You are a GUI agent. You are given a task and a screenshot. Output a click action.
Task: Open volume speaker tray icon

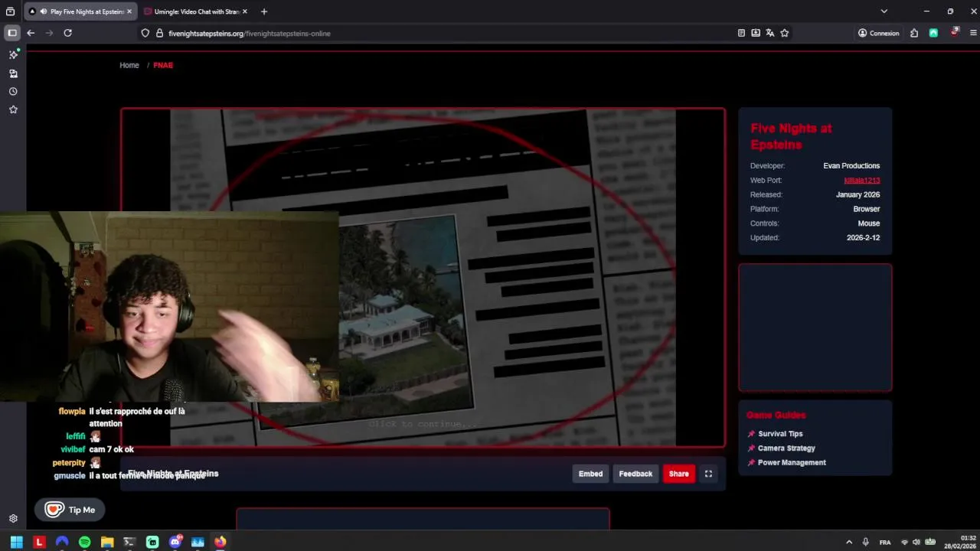click(x=916, y=542)
